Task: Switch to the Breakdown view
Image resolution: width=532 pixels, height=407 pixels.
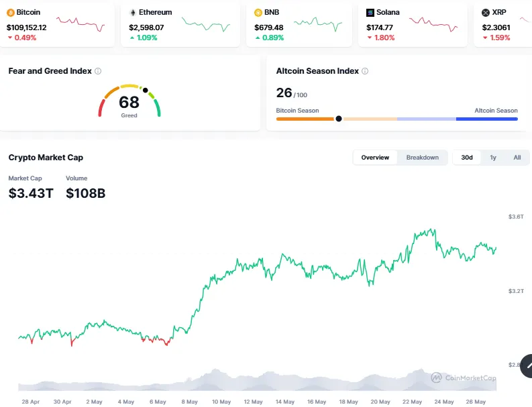Action: (422, 158)
